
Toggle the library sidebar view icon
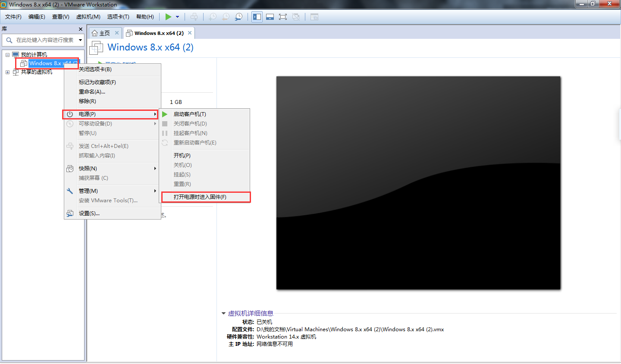tap(257, 17)
